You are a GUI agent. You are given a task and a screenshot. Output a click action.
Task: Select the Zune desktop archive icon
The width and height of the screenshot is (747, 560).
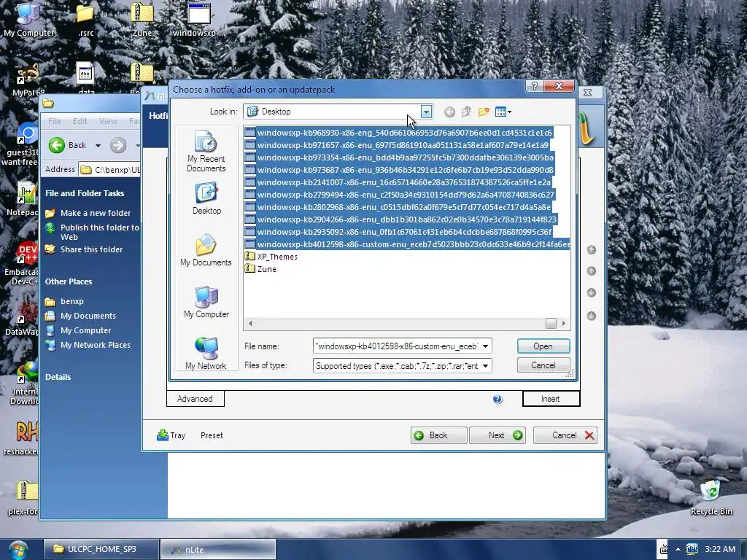142,20
